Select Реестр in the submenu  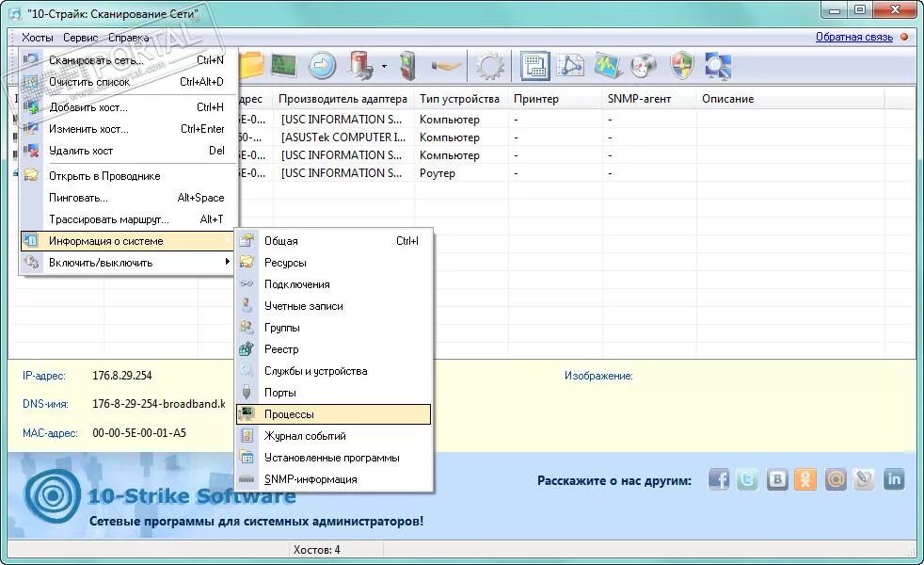pyautogui.click(x=333, y=349)
